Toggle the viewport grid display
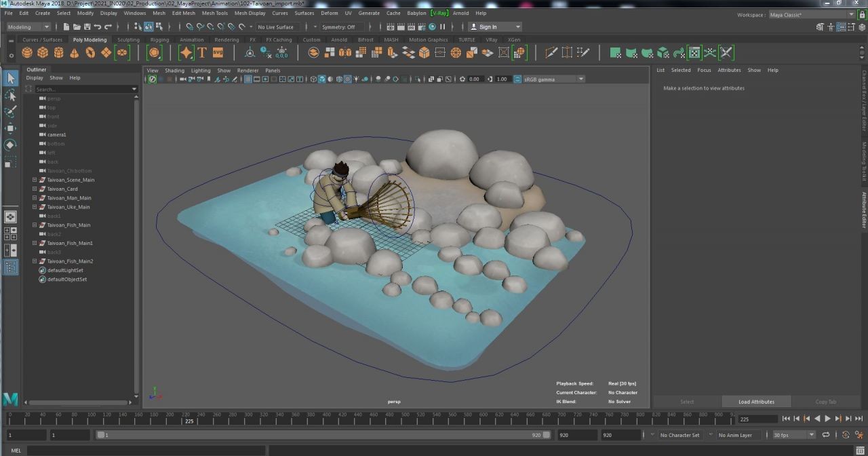 tap(248, 79)
